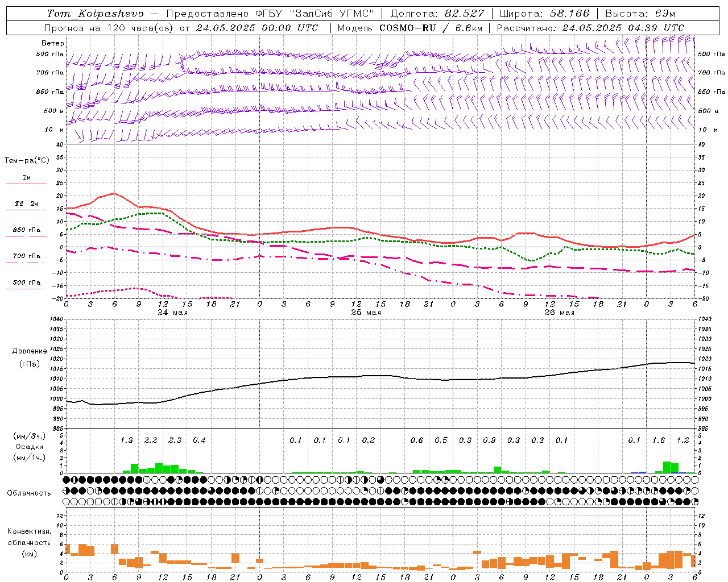Viewport: 728px width, 582px height.
Task: Select the 'Предоставлено ФГБУ "ЗапСиб УГМС"' provider text
Action: 271,14
